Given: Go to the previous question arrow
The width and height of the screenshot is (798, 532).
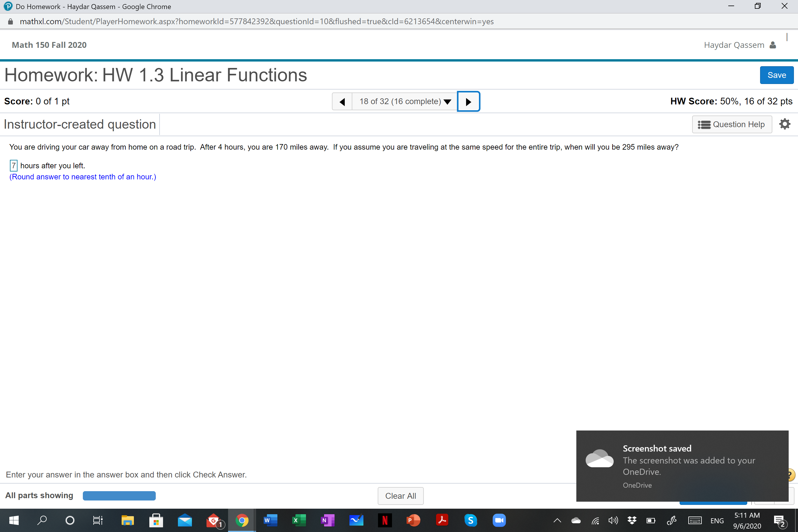Looking at the screenshot, I should 342,101.
